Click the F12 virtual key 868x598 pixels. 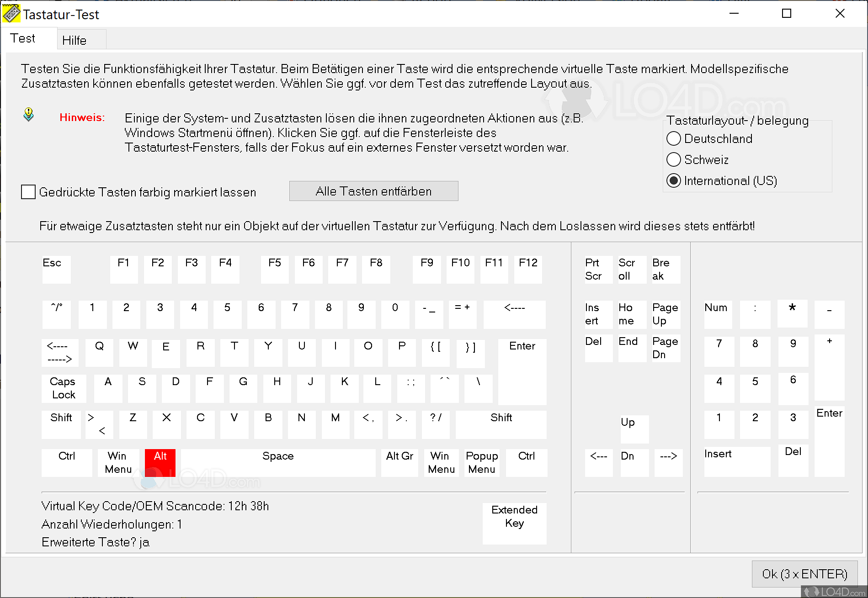[528, 270]
